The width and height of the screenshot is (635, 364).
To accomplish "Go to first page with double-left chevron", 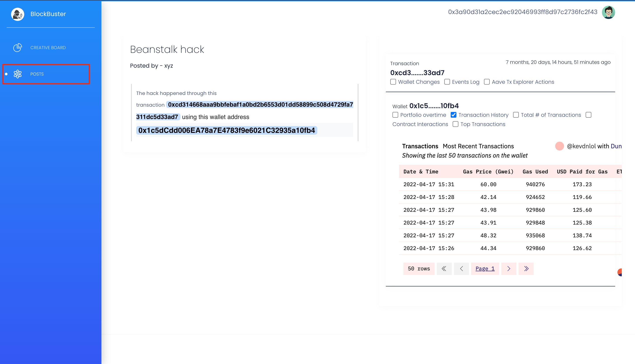I will tap(444, 269).
